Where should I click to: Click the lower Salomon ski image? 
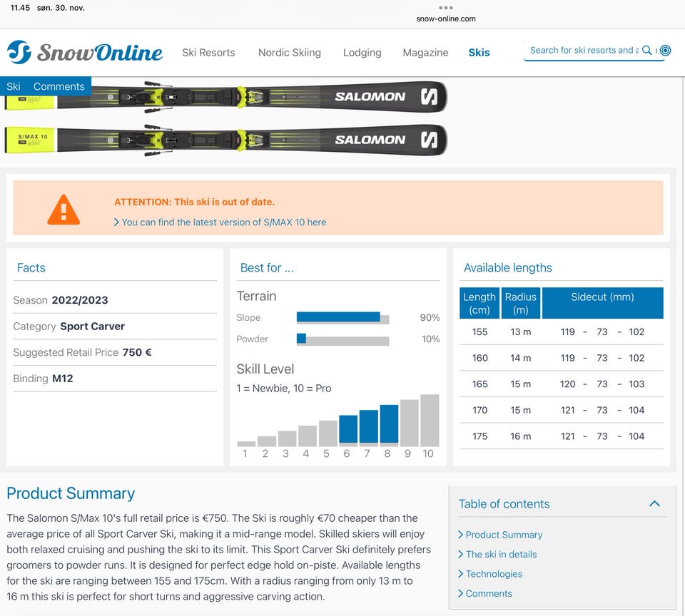pos(226,140)
